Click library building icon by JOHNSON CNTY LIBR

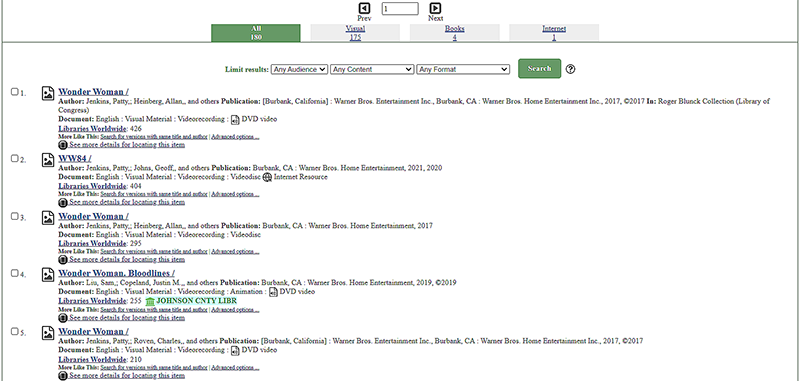(x=150, y=301)
